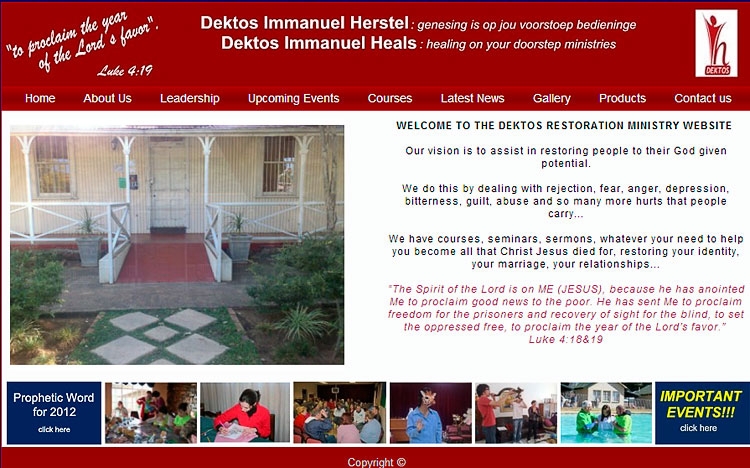Screen dimensions: 750x468
Task: Select thumbnail of person wearing giraffe mask
Action: [430, 412]
